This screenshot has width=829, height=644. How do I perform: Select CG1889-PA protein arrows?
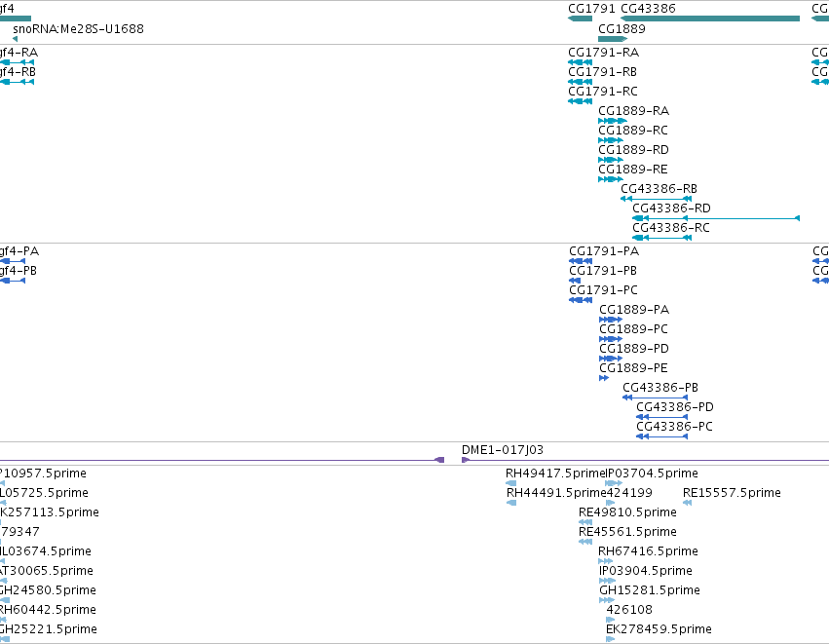coord(611,320)
